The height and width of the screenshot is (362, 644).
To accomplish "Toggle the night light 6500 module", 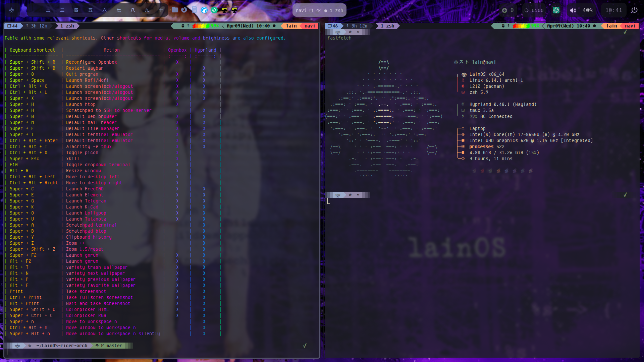I will pyautogui.click(x=534, y=10).
